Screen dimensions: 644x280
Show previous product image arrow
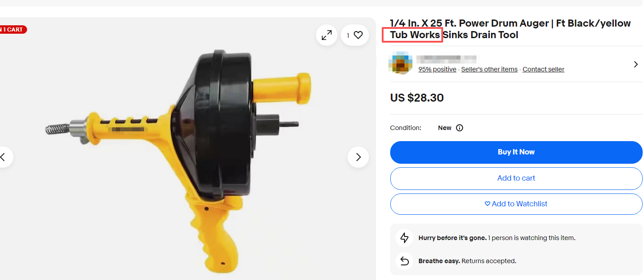click(x=4, y=157)
